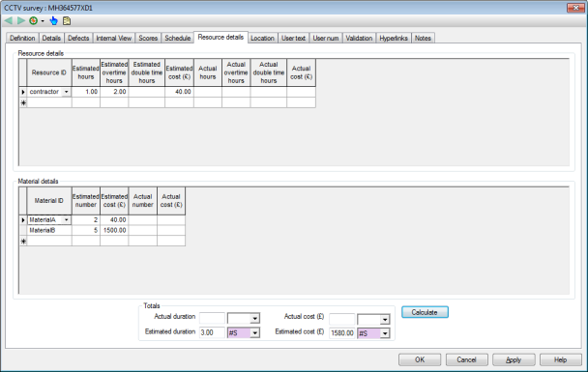Open the Actual duration flag dropdown

tap(254, 319)
